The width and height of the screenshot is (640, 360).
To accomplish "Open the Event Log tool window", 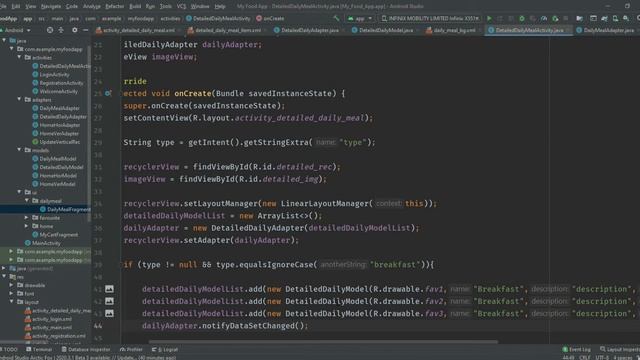I will (576, 349).
